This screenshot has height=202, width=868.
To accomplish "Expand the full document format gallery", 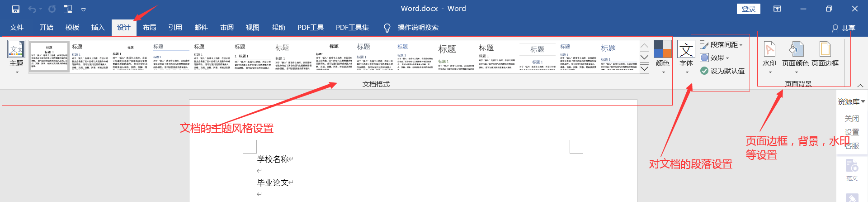I will pyautogui.click(x=645, y=69).
